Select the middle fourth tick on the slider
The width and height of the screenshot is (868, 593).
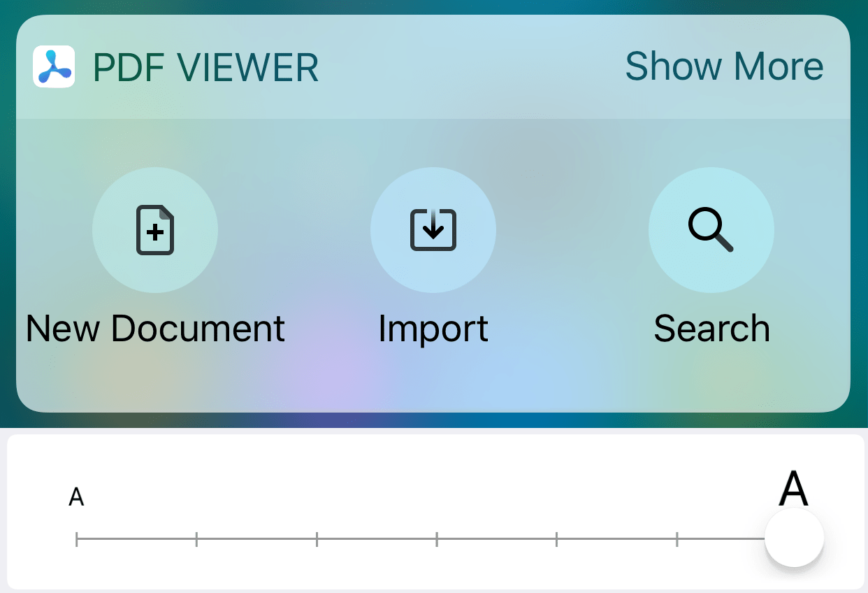coord(437,538)
